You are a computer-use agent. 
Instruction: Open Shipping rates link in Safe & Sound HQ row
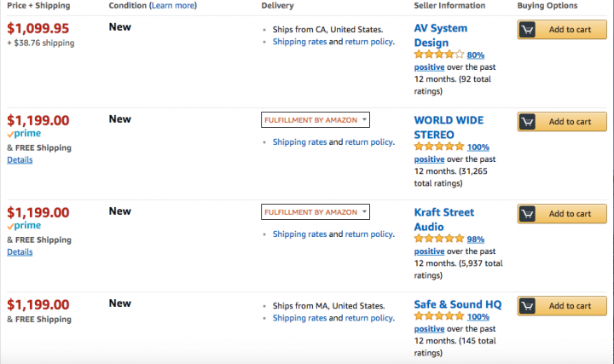[299, 318]
